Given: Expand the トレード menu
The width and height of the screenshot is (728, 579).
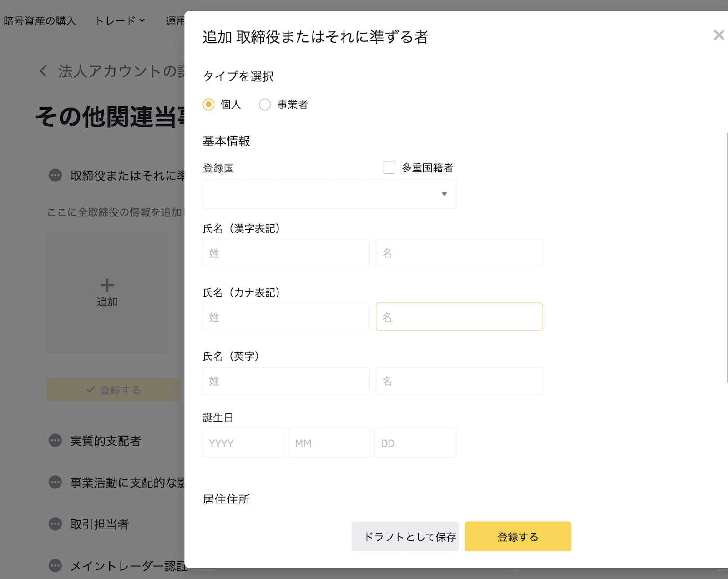Looking at the screenshot, I should click(x=120, y=21).
